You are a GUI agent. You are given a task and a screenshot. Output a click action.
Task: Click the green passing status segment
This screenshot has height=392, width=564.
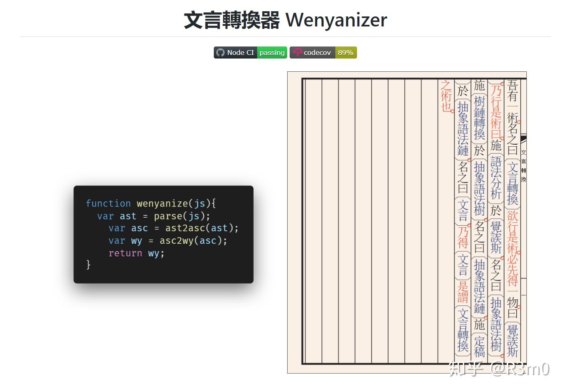coord(272,52)
